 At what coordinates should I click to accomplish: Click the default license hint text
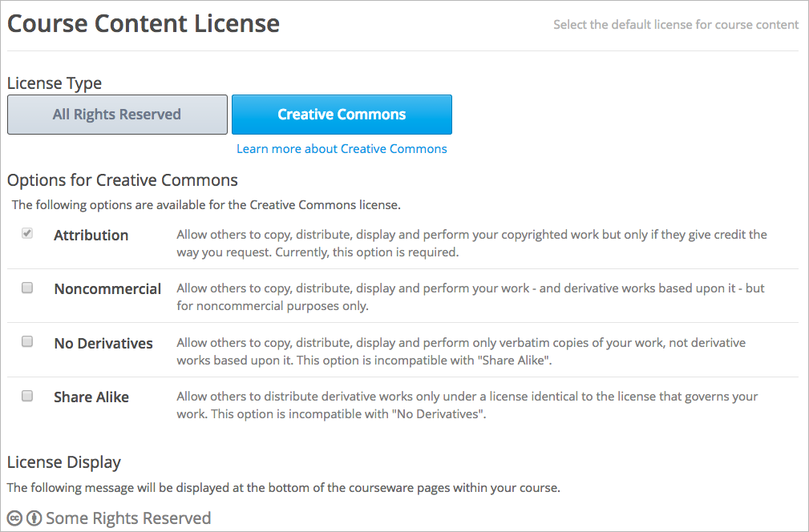[x=675, y=25]
